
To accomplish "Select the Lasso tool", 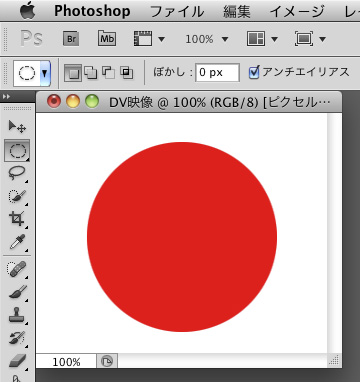I will (x=17, y=174).
